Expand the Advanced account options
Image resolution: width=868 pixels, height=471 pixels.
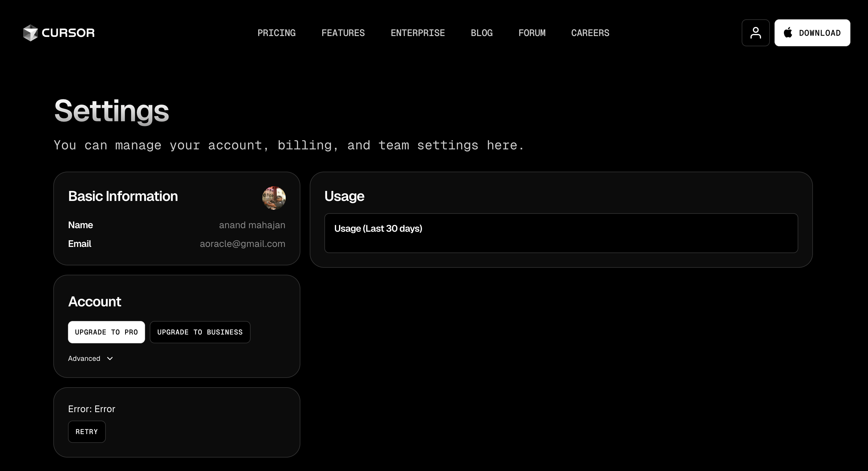pos(84,359)
